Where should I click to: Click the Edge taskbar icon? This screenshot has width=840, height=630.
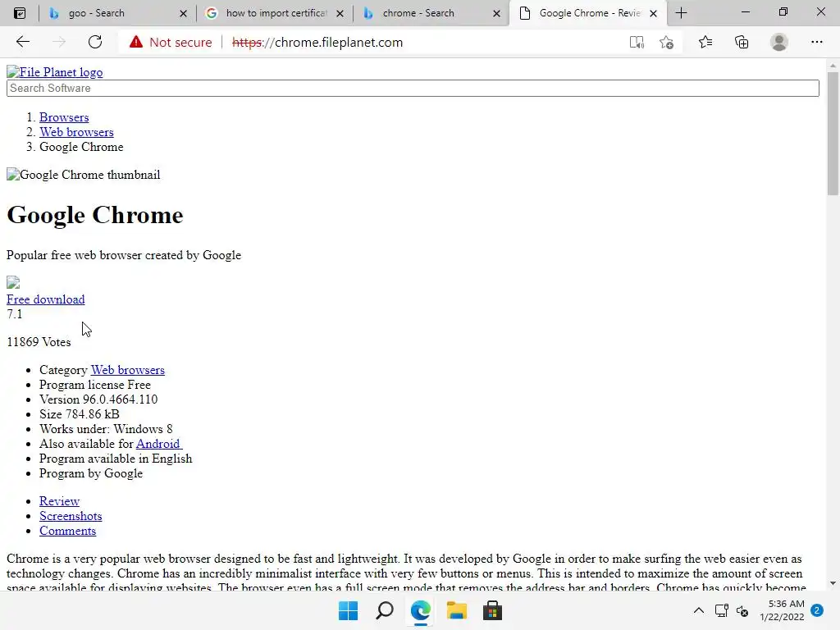click(421, 610)
